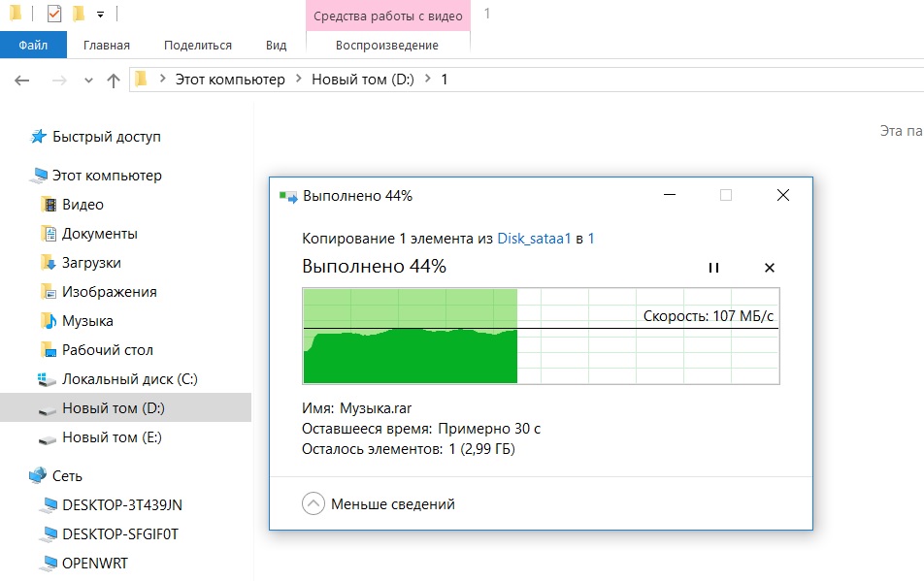Click the Быстрый доступ star icon

(x=38, y=137)
